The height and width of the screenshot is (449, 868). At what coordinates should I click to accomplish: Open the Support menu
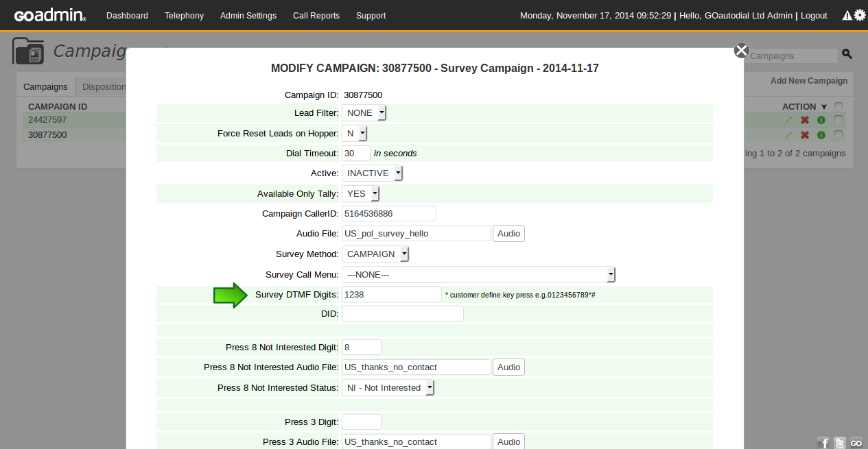(371, 15)
